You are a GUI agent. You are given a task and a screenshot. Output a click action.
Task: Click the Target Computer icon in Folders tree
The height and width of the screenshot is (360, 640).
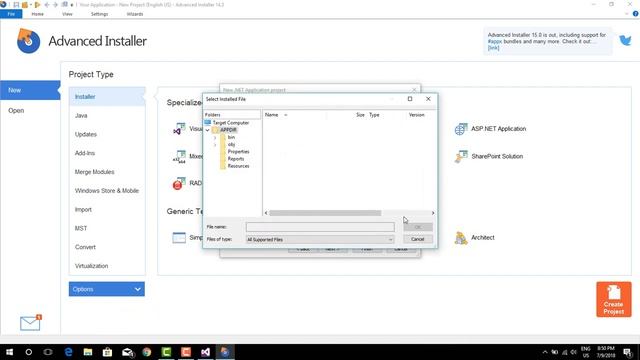208,122
